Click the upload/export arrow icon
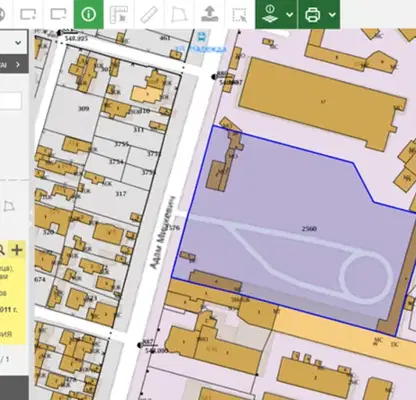Screen dimensions: 416x400 (x=209, y=14)
